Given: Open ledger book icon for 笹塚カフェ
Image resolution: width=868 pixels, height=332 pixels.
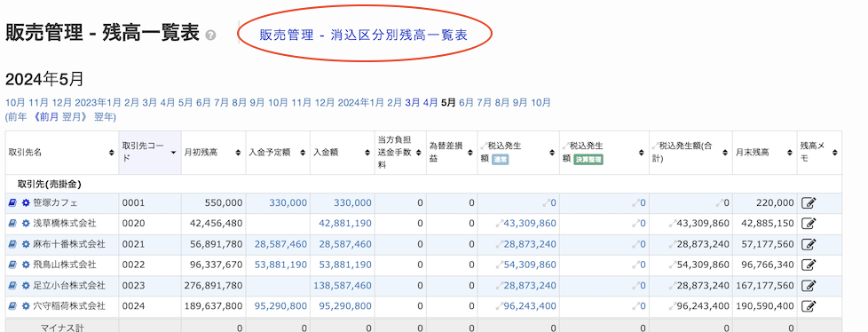Looking at the screenshot, I should point(12,203).
